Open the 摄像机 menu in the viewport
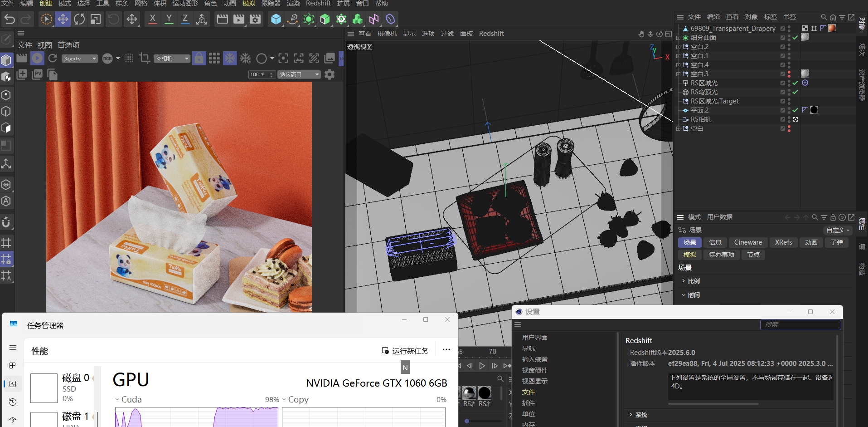This screenshot has height=427, width=868. (387, 34)
